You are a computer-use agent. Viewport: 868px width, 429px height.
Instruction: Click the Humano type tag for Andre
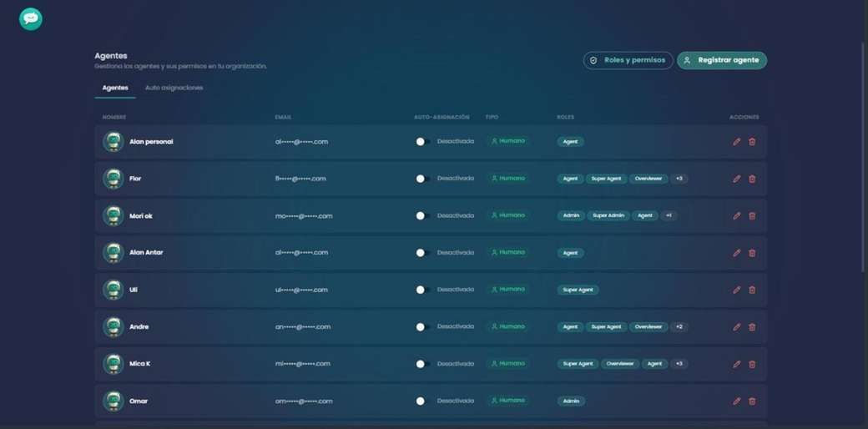point(507,326)
